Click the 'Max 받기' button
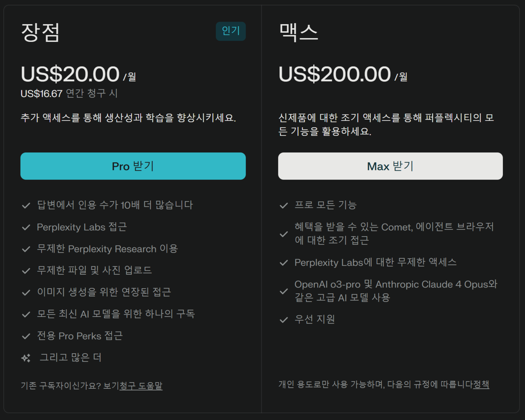525x420 pixels. pyautogui.click(x=390, y=166)
